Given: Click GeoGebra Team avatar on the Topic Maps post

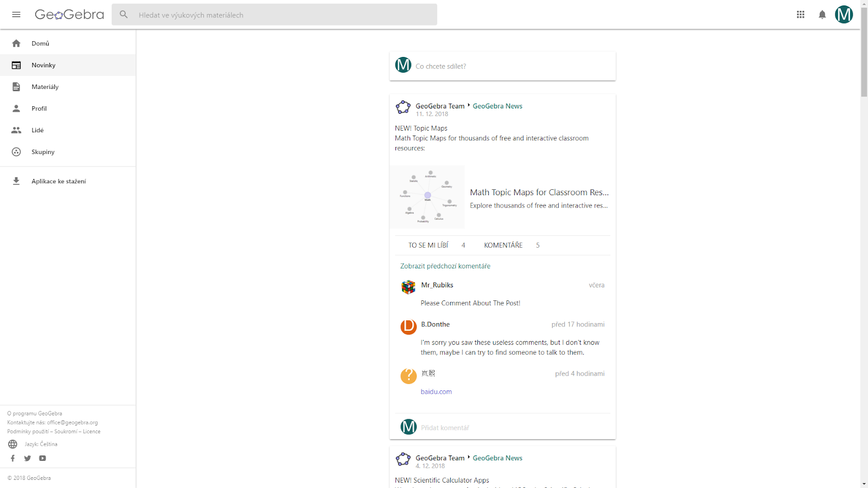Looking at the screenshot, I should click(x=403, y=107).
